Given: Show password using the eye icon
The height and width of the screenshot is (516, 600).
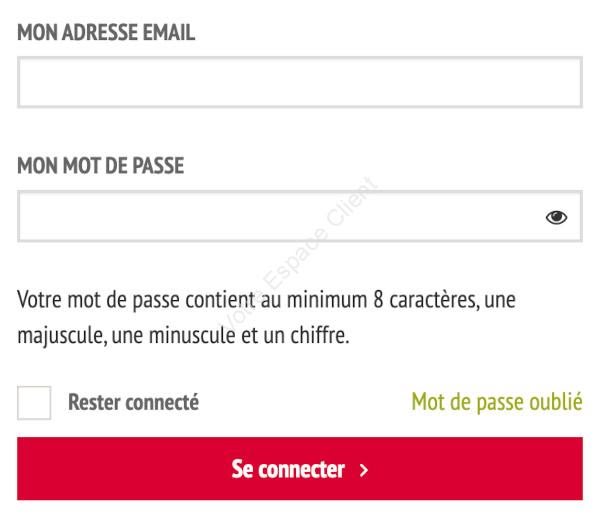Looking at the screenshot, I should [x=556, y=217].
